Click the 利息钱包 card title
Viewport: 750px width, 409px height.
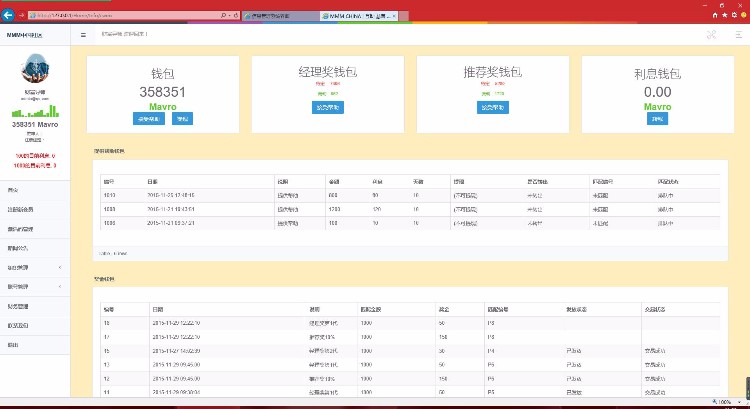pos(657,74)
